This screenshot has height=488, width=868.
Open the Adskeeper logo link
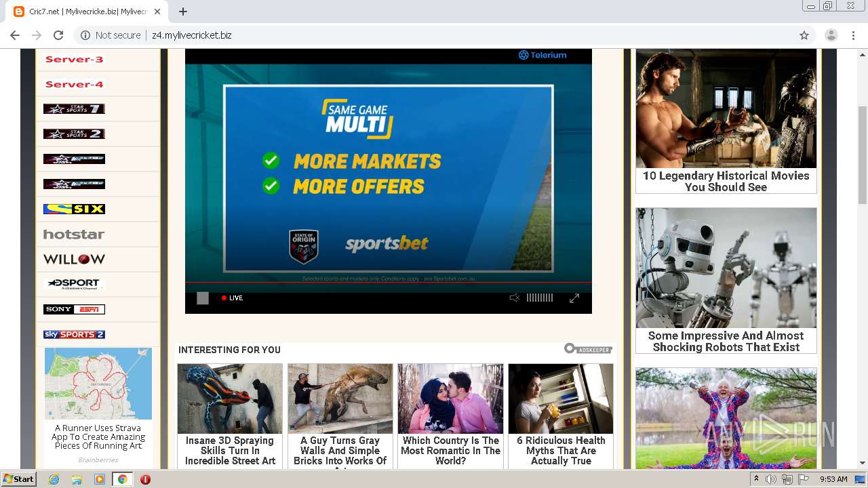coord(588,349)
